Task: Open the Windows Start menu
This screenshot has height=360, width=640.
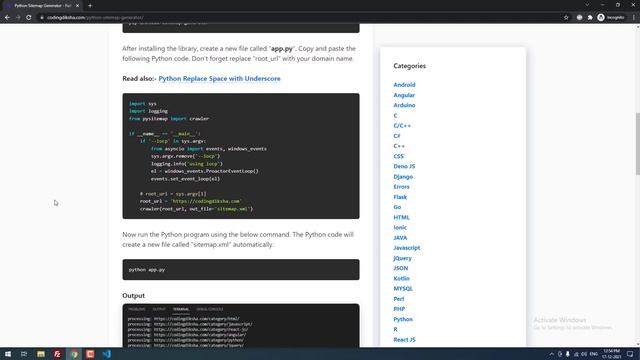Action: 8,354
